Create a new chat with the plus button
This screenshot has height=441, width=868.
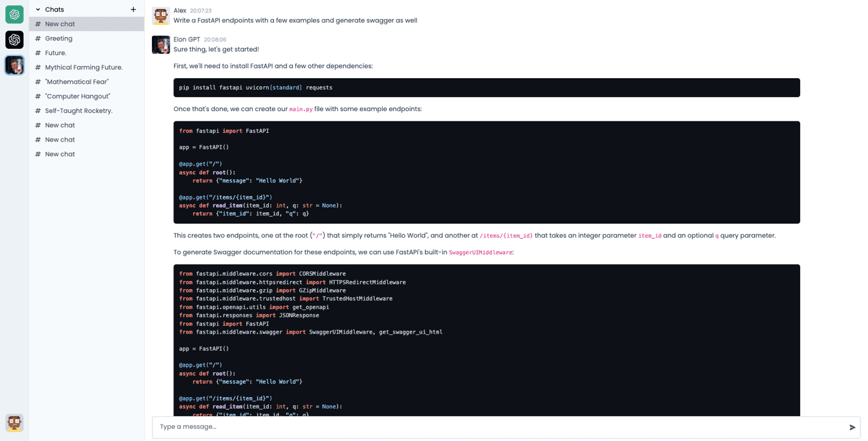(x=133, y=9)
